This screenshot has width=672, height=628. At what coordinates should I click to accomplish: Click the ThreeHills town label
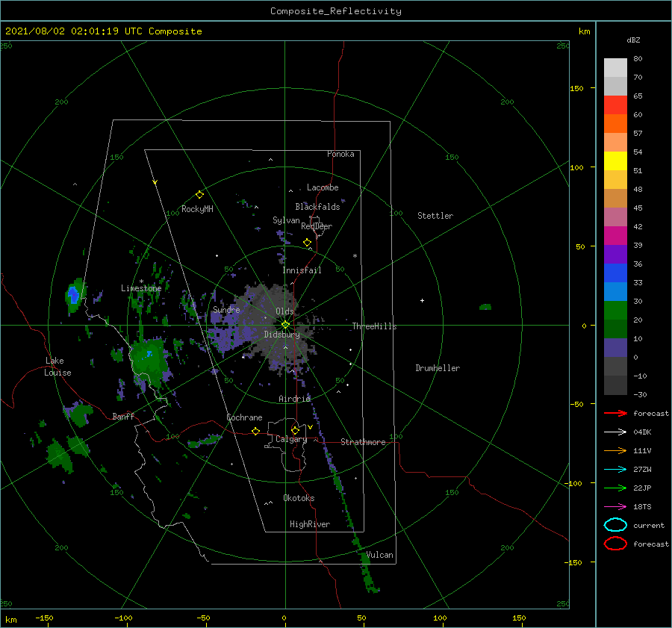point(374,326)
